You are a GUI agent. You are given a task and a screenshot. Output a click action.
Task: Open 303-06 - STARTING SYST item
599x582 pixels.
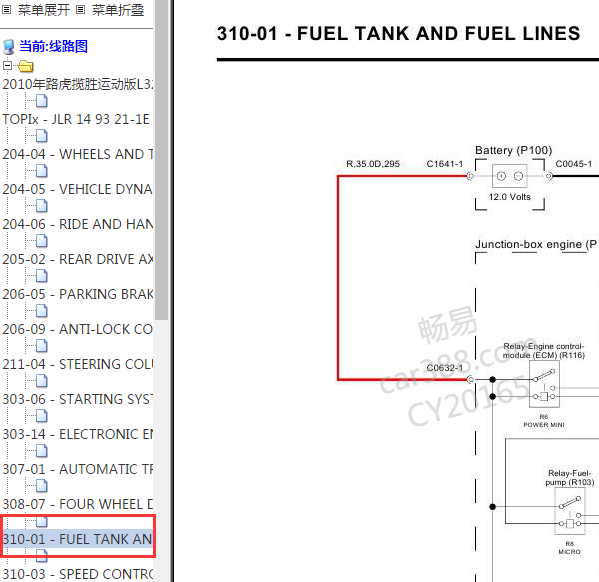tap(78, 399)
